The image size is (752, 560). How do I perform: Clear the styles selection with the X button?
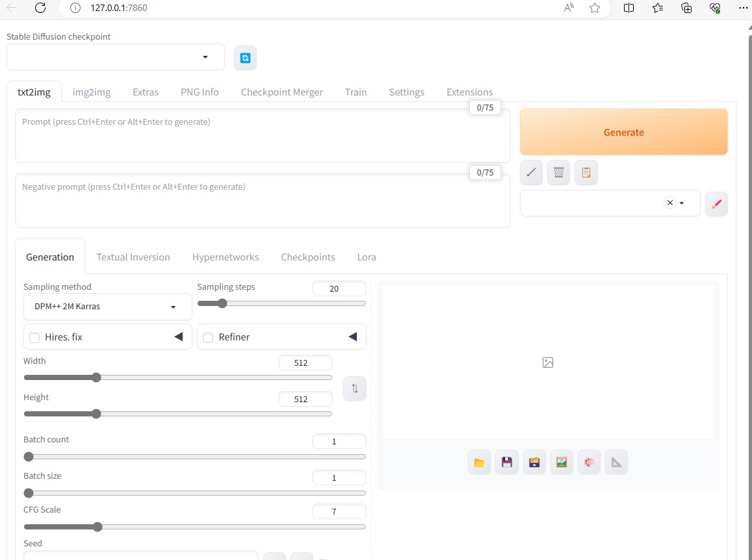click(x=669, y=203)
